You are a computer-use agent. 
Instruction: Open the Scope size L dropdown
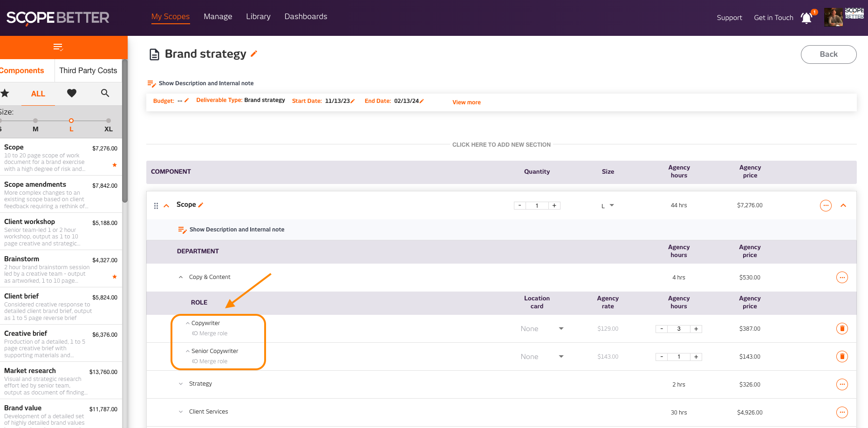coord(608,205)
